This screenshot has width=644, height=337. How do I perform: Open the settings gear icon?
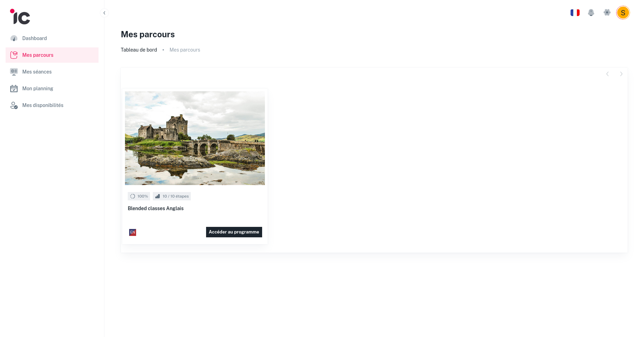(x=607, y=12)
